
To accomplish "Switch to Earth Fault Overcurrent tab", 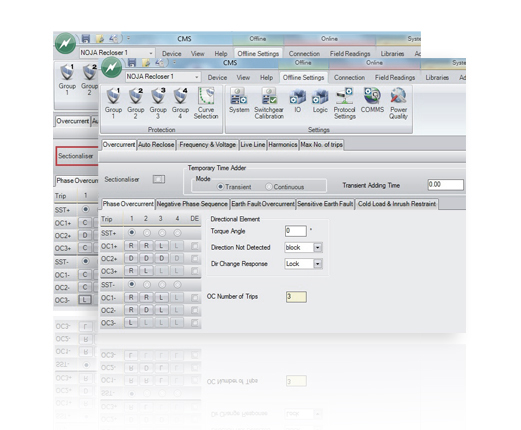I will click(x=263, y=204).
